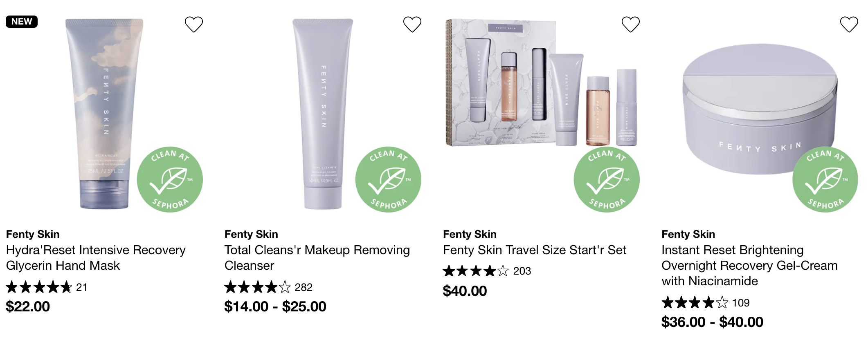This screenshot has width=868, height=340.
Task: Heart the Instant Reset Gel-Cream product
Action: [x=849, y=25]
